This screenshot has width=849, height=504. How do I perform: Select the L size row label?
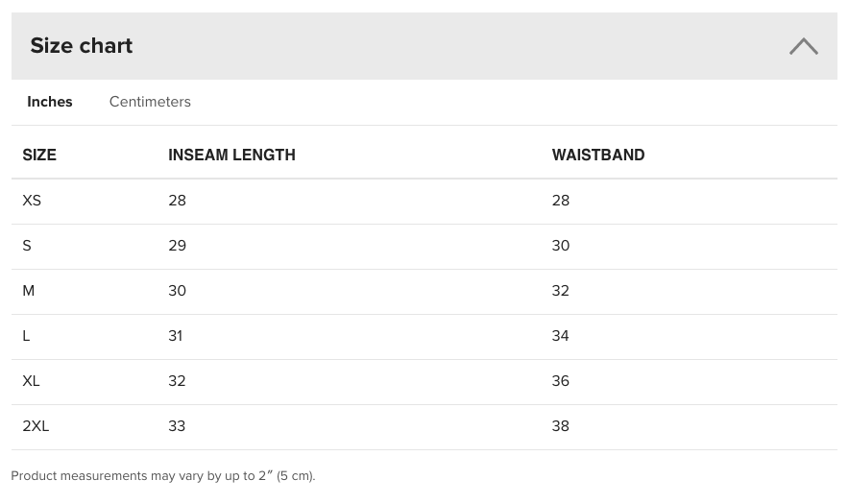26,336
